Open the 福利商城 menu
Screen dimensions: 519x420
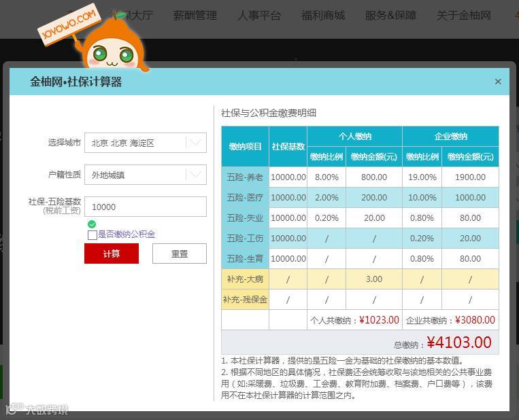pyautogui.click(x=323, y=16)
